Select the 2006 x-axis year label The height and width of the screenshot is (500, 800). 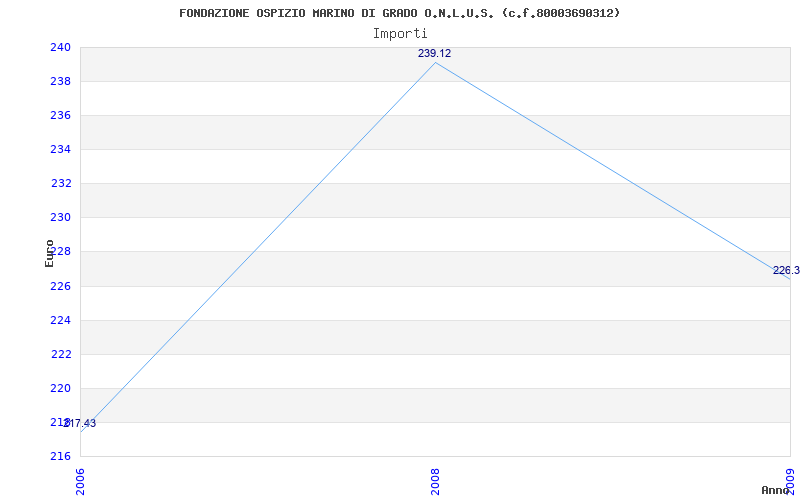81,482
